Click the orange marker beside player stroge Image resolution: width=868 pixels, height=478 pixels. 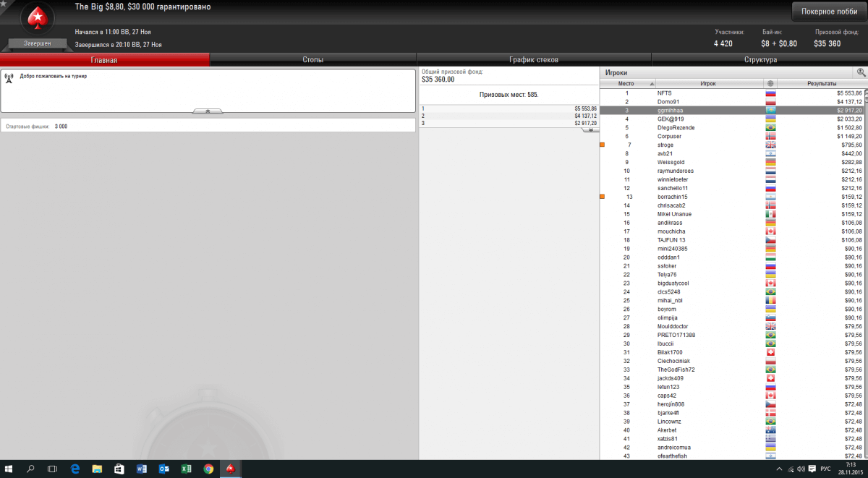(x=602, y=145)
